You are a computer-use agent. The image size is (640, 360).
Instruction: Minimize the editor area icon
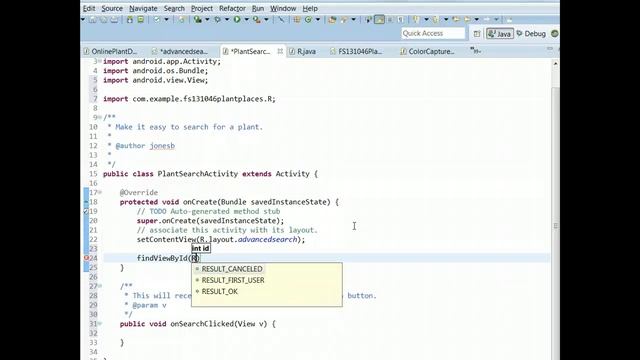(x=550, y=49)
